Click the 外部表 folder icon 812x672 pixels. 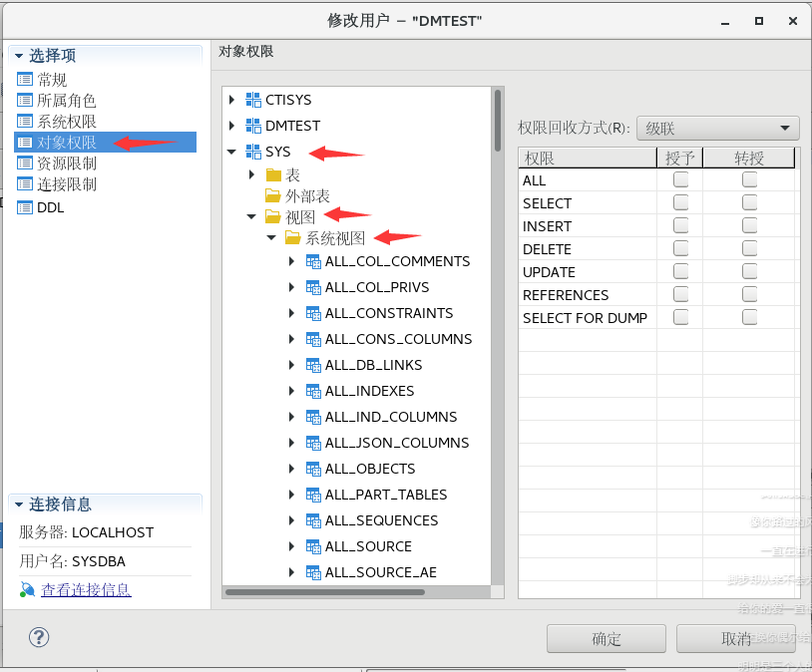pyautogui.click(x=273, y=195)
